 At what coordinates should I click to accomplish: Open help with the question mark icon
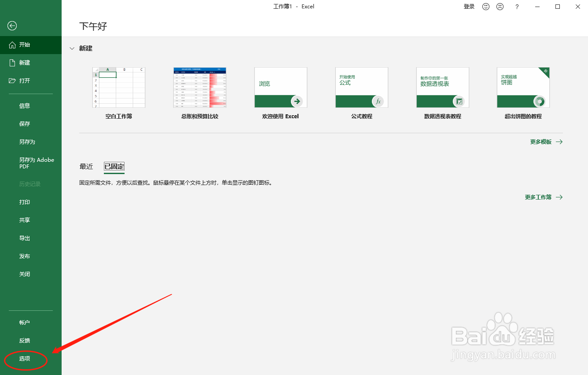click(x=517, y=7)
